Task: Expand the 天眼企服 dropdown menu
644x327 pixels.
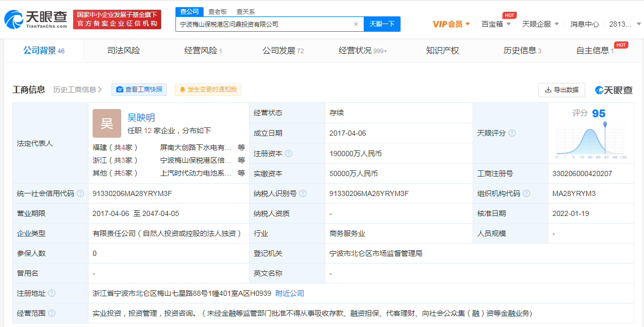Action: [540, 24]
